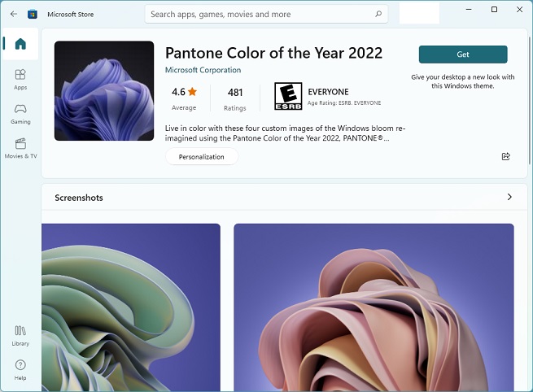This screenshot has width=533, height=392.
Task: Click the 481 Ratings count
Action: click(x=235, y=99)
